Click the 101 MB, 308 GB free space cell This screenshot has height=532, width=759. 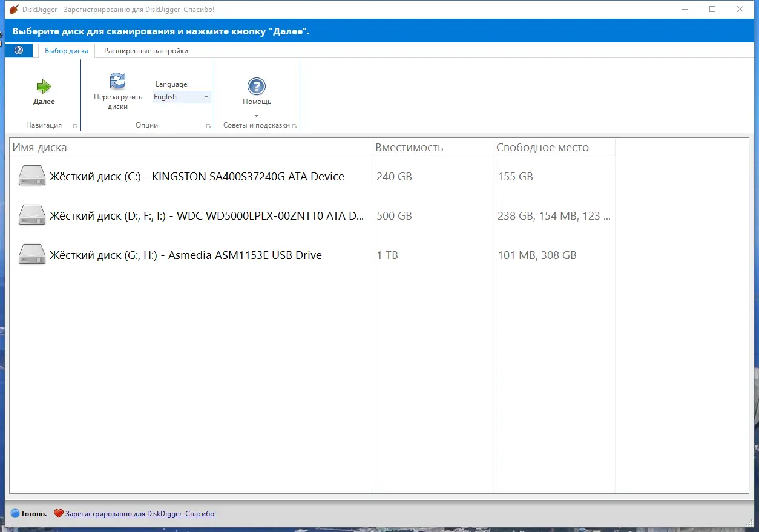(x=537, y=255)
